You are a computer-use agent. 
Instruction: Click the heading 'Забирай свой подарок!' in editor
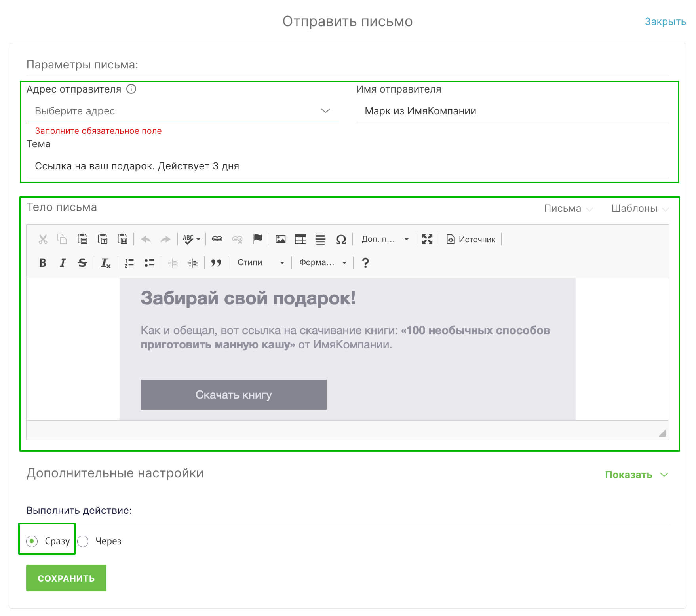tap(248, 298)
